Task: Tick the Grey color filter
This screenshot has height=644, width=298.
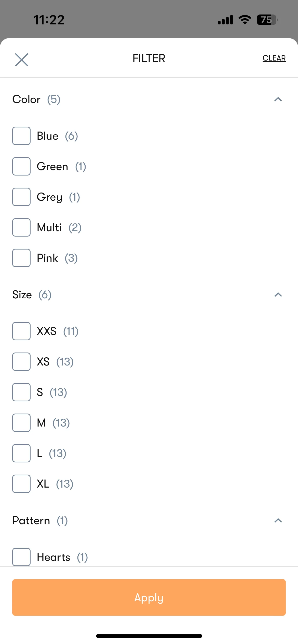Action: (x=21, y=197)
